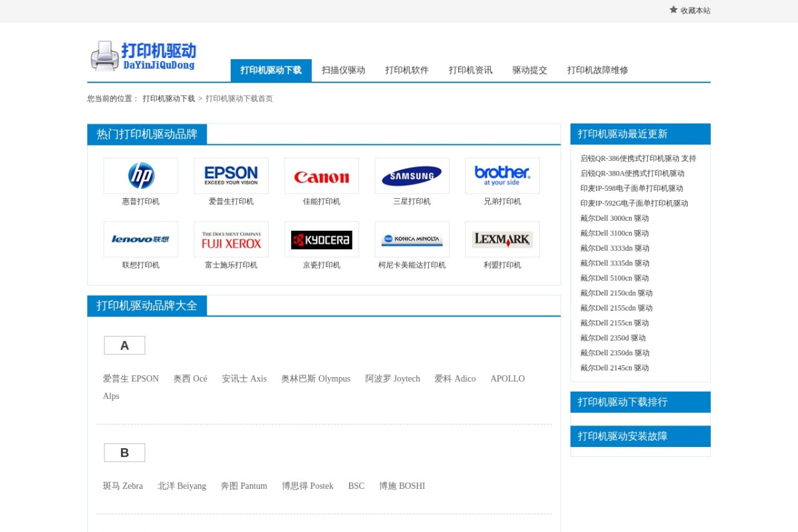
Task: Click 奔图 Pantum brand link
Action: click(x=244, y=486)
